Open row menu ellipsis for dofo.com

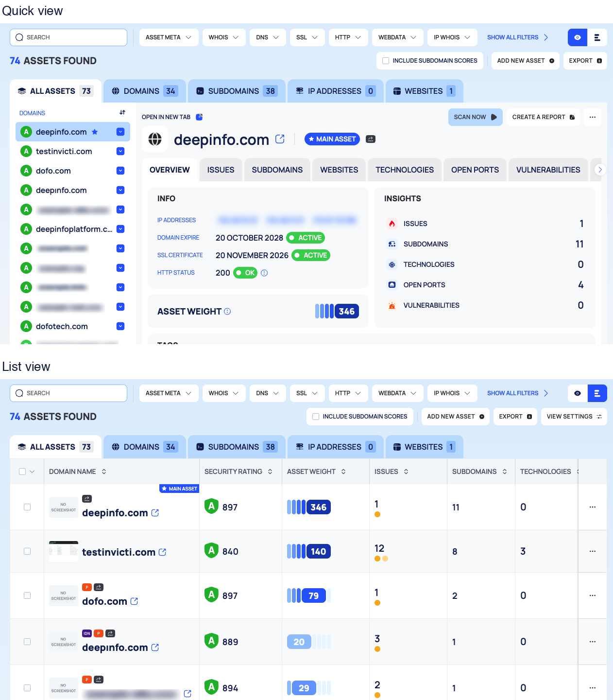point(593,595)
